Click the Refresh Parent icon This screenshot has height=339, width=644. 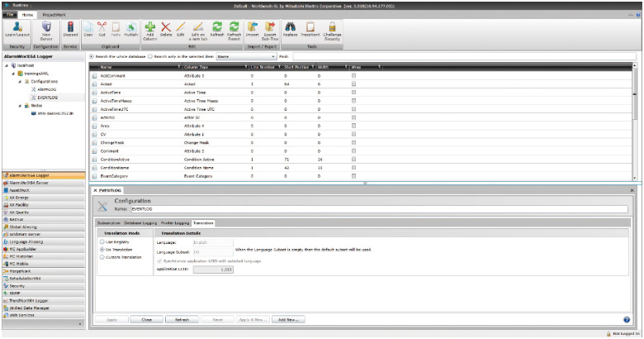click(234, 27)
